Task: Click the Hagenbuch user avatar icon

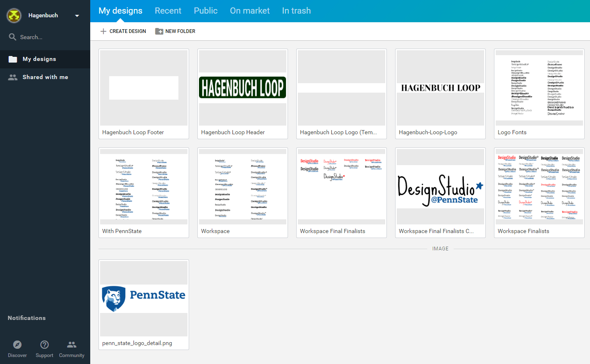Action: (x=14, y=16)
